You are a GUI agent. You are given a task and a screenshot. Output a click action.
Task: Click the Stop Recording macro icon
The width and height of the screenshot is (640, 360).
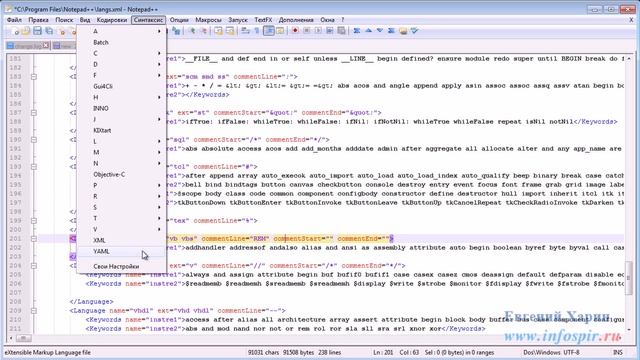click(307, 31)
